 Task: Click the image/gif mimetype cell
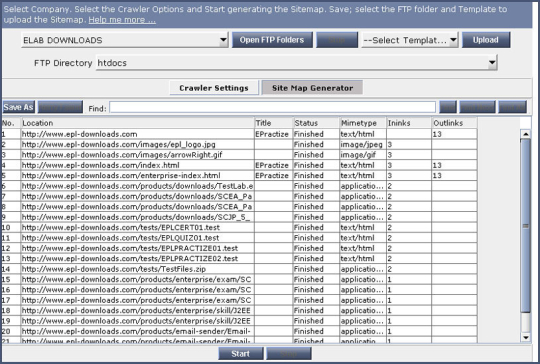click(363, 155)
